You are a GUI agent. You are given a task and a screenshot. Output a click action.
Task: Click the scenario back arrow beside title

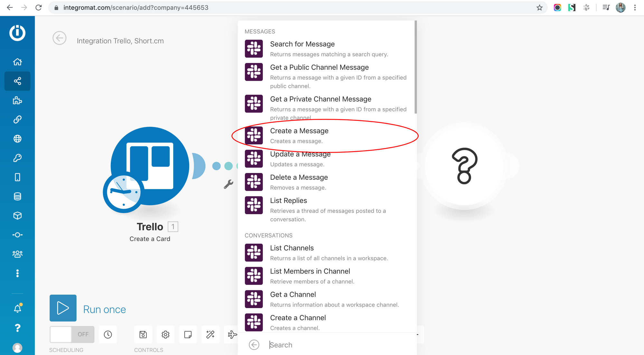[60, 38]
